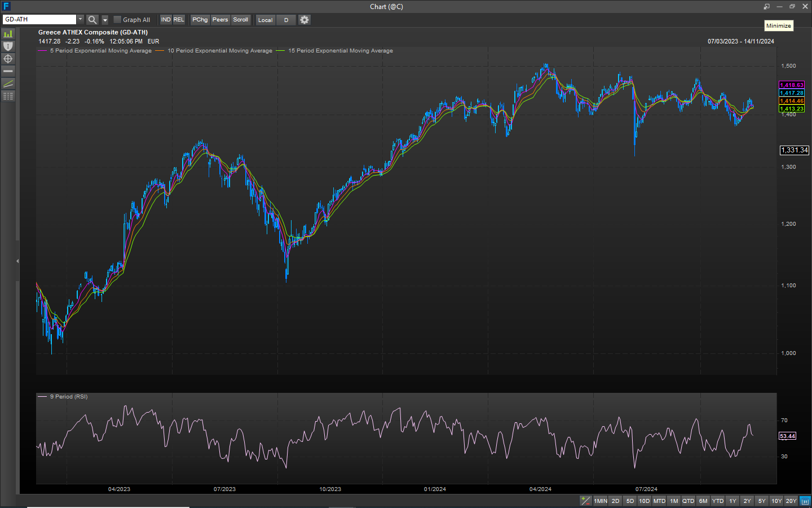Select the 2Y time range

(747, 501)
